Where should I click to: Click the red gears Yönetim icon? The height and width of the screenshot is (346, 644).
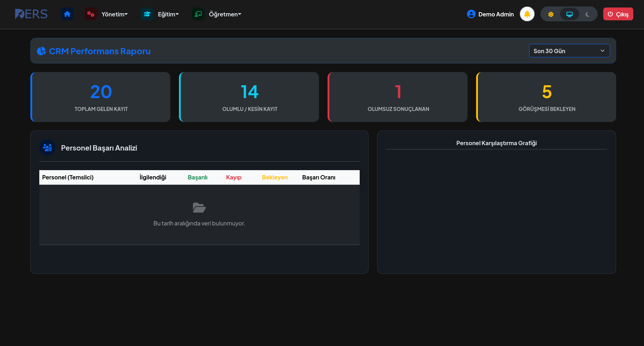pos(91,14)
